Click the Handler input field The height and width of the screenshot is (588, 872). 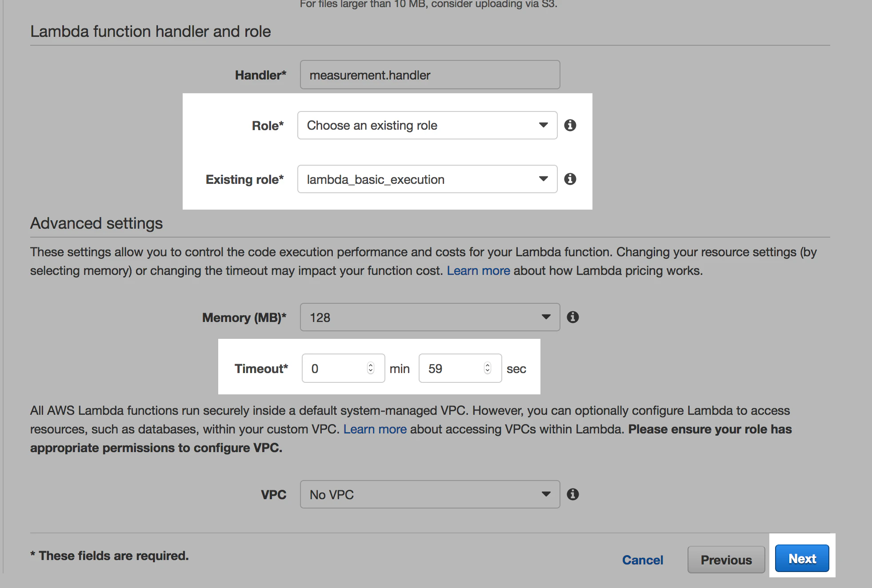[430, 75]
